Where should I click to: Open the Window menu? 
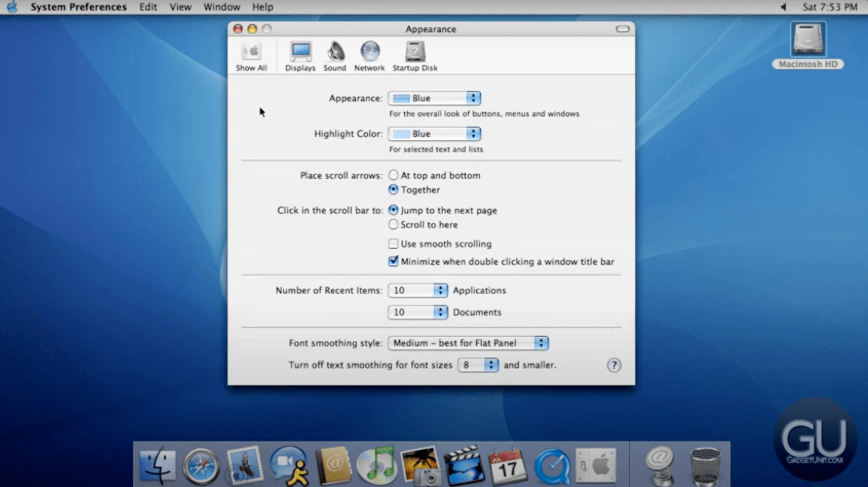221,7
